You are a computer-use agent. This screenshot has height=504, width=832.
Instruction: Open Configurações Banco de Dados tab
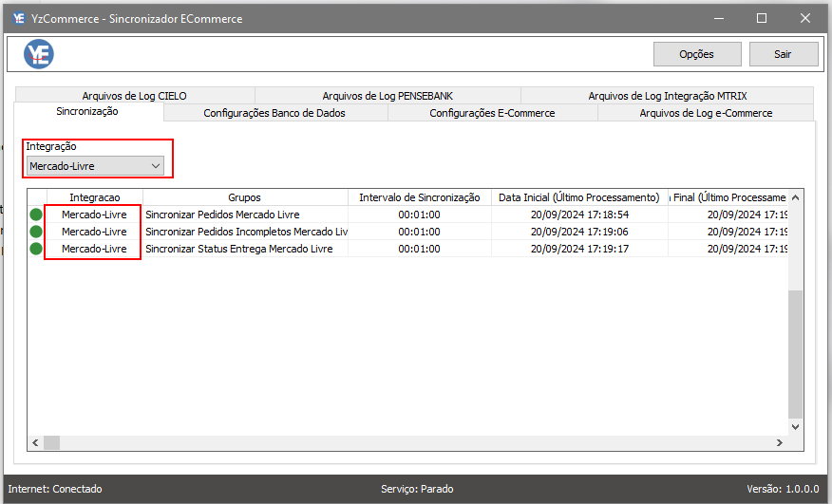point(274,113)
